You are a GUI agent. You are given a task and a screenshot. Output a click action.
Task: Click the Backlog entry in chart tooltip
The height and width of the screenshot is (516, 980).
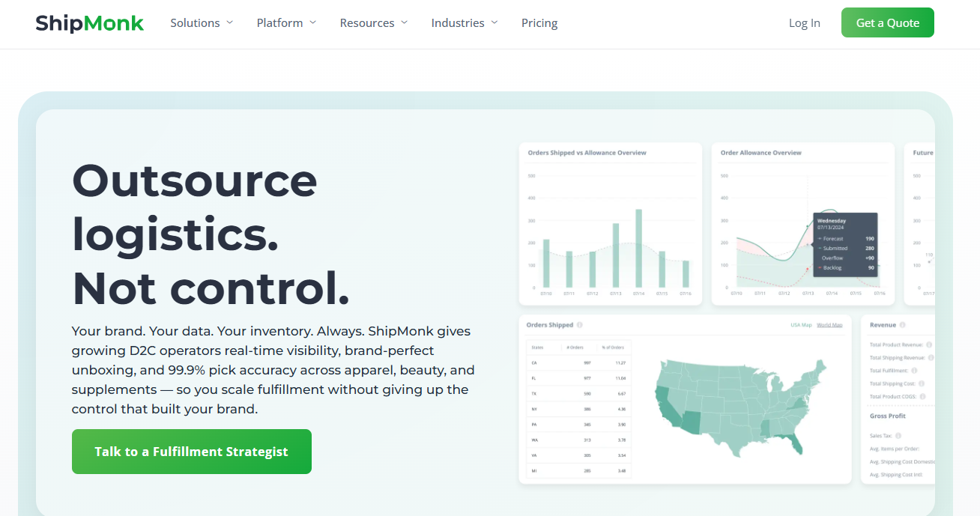click(845, 267)
